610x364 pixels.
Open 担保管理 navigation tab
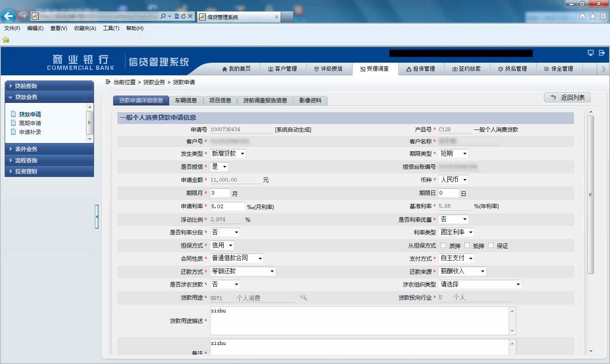(421, 69)
